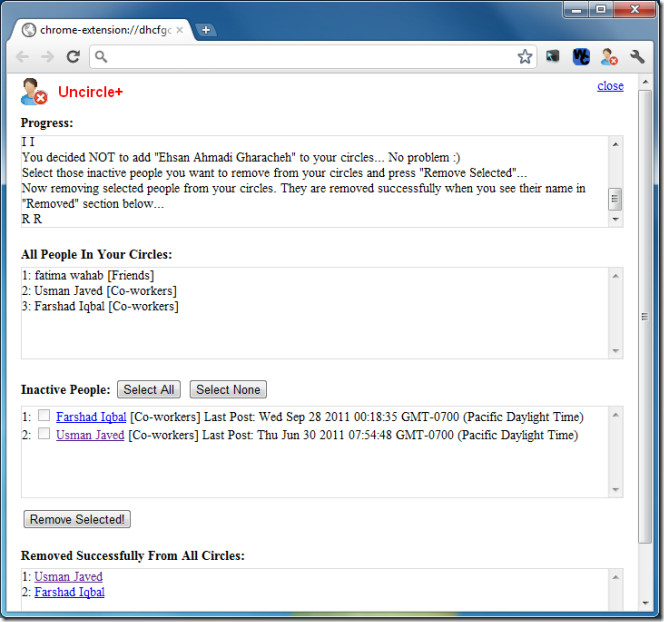This screenshot has height=622, width=664.
Task: Open Farshad Iqbal link in Removed list
Action: pos(69,592)
